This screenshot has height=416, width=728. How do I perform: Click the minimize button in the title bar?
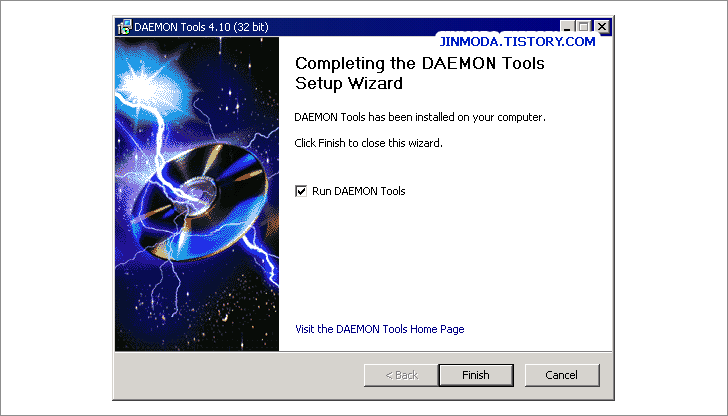coord(567,27)
